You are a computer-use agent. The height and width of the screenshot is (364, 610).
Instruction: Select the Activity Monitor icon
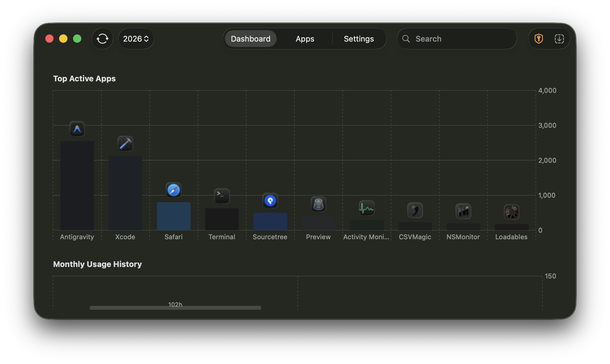(x=367, y=208)
